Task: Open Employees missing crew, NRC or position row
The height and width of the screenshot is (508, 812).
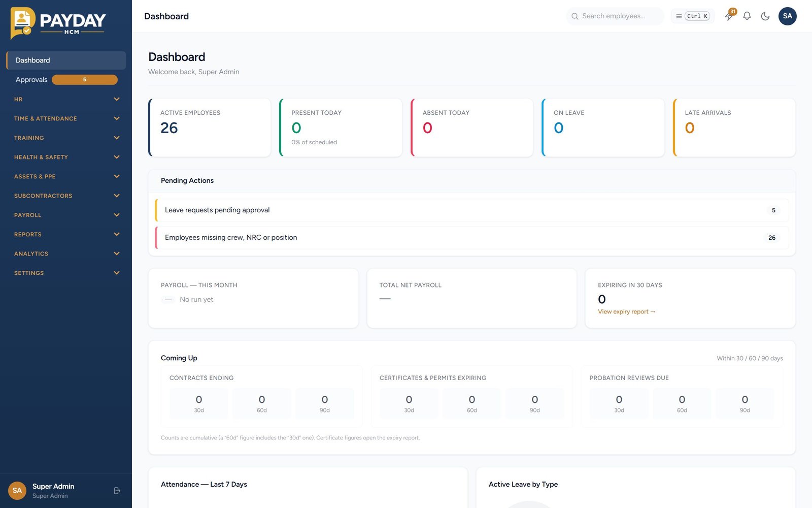Action: pos(471,238)
